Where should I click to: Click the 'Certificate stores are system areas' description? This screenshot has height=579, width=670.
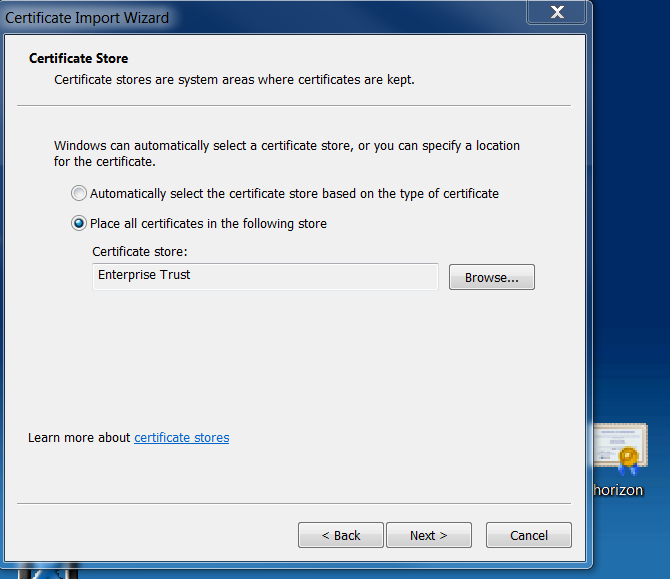[x=234, y=79]
